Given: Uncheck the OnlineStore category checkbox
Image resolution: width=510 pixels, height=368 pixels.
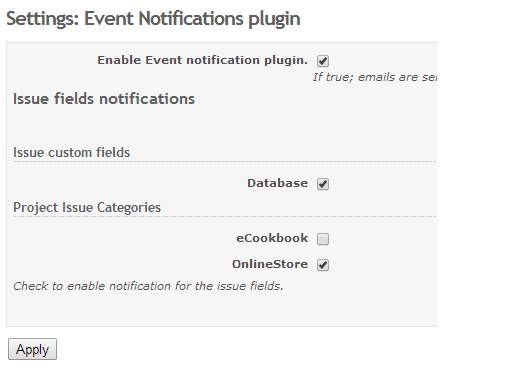Looking at the screenshot, I should (x=323, y=265).
